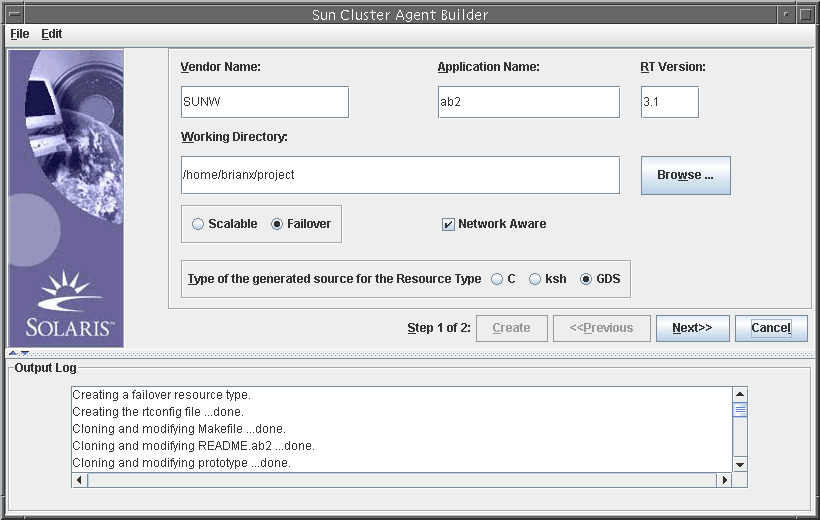
Task: Click the Application Name field containing ab2
Action: (529, 102)
